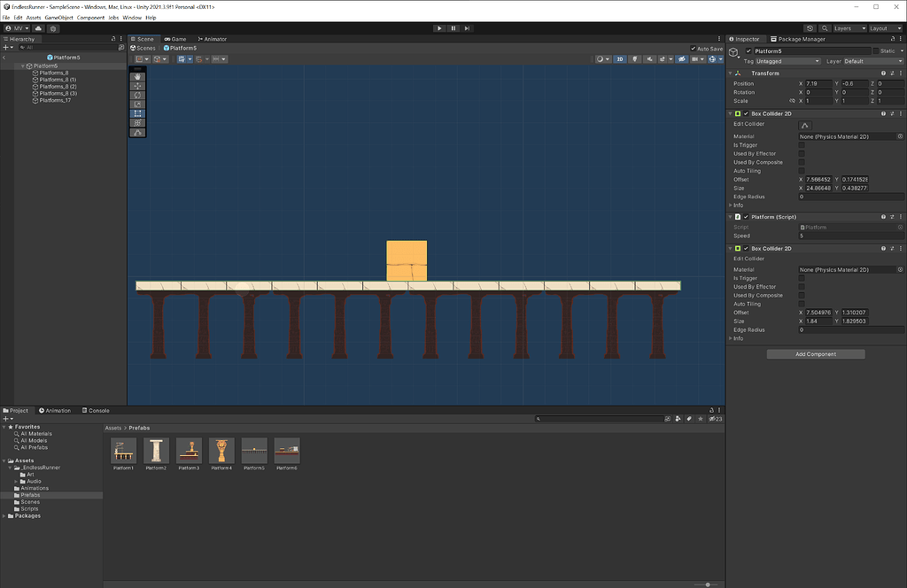The height and width of the screenshot is (588, 907).
Task: Open the Physics Material 2D object picker
Action: (x=898, y=136)
